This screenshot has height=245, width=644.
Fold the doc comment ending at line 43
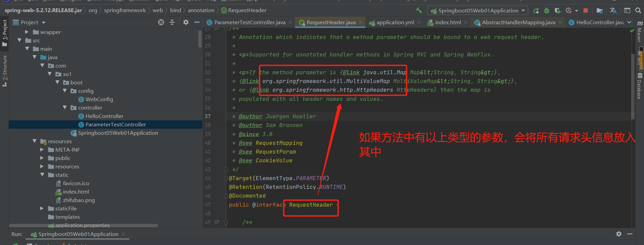226,169
